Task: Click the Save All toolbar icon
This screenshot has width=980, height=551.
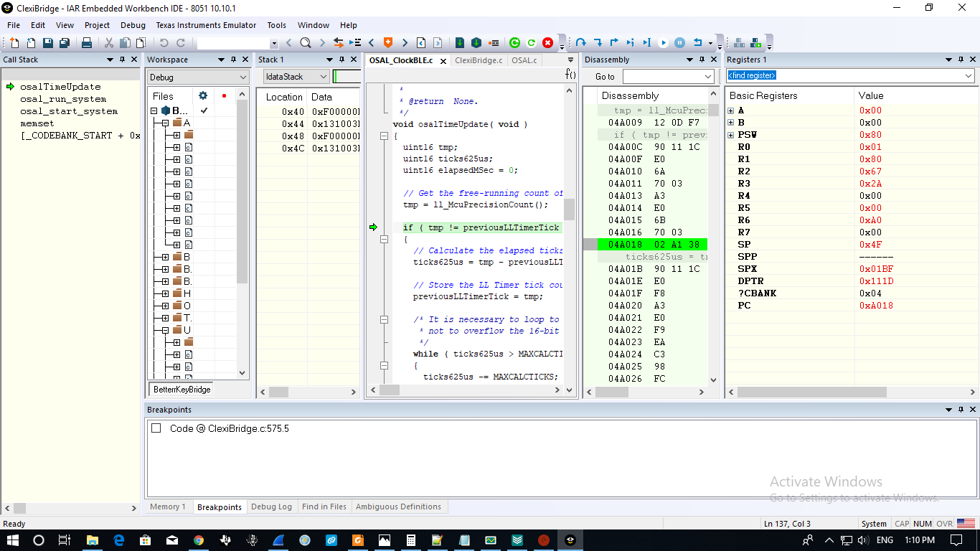Action: pos(64,43)
